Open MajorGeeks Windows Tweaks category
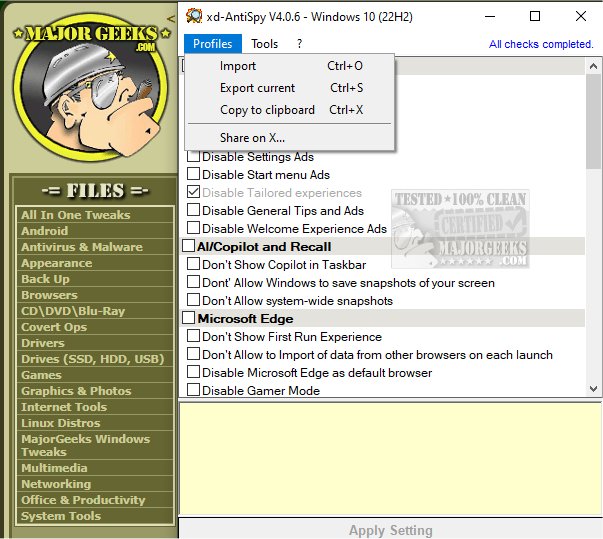 (x=85, y=446)
